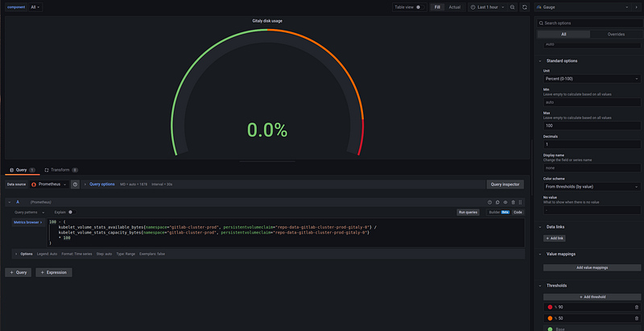Click the green Base threshold color swatch
This screenshot has height=331, width=644.
(550, 329)
